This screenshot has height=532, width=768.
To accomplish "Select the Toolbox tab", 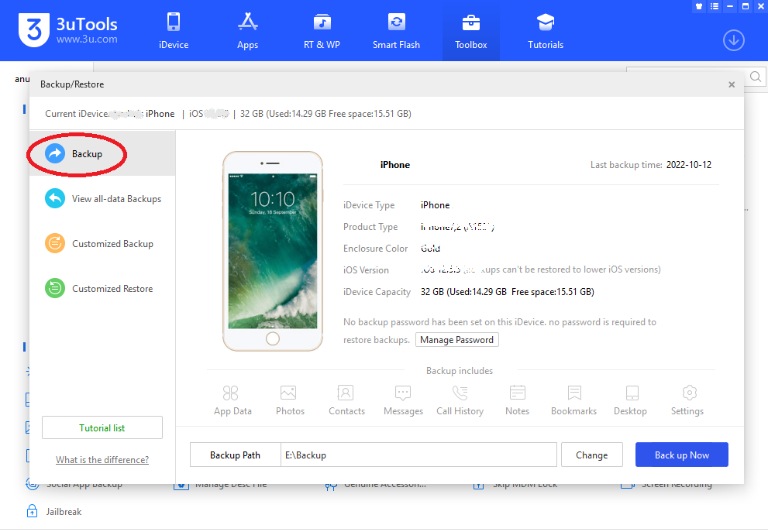I will point(470,31).
